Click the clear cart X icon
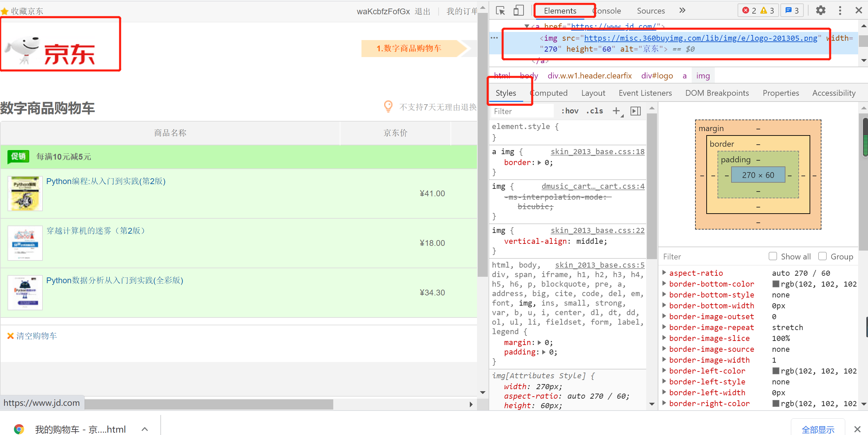The width and height of the screenshot is (868, 435). tap(10, 336)
